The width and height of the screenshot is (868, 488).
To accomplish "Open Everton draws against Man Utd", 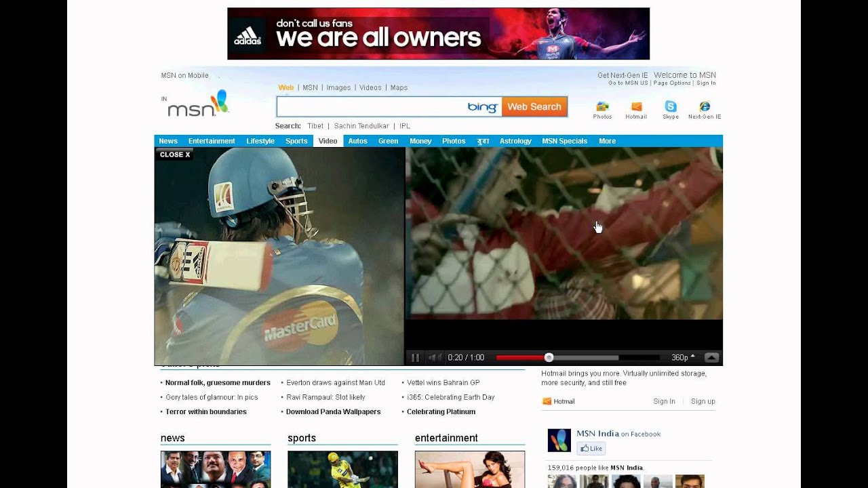I will [x=336, y=383].
